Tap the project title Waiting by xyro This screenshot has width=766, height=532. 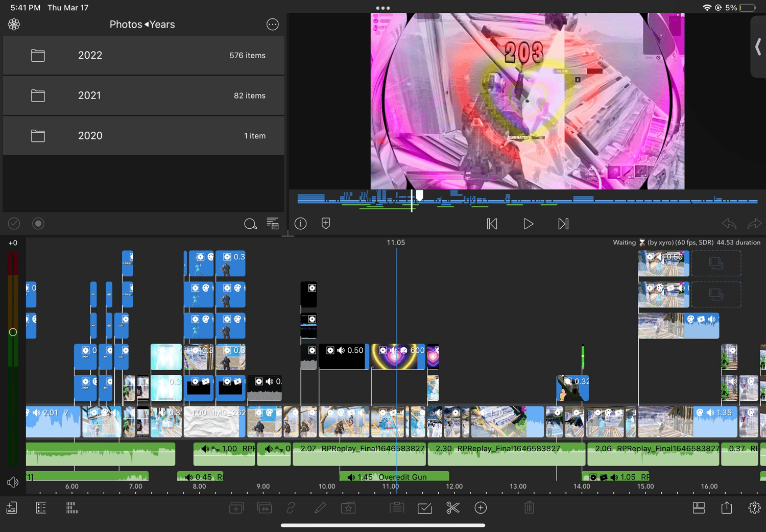click(x=687, y=243)
